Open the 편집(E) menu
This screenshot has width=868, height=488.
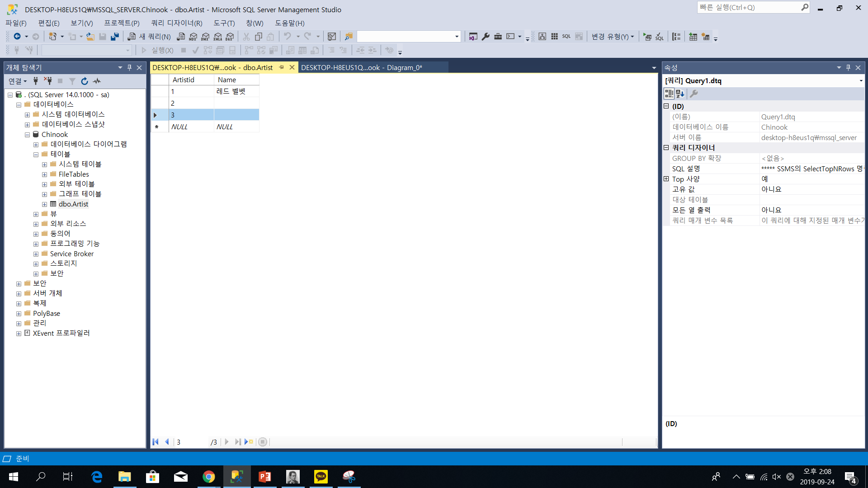[x=49, y=23]
